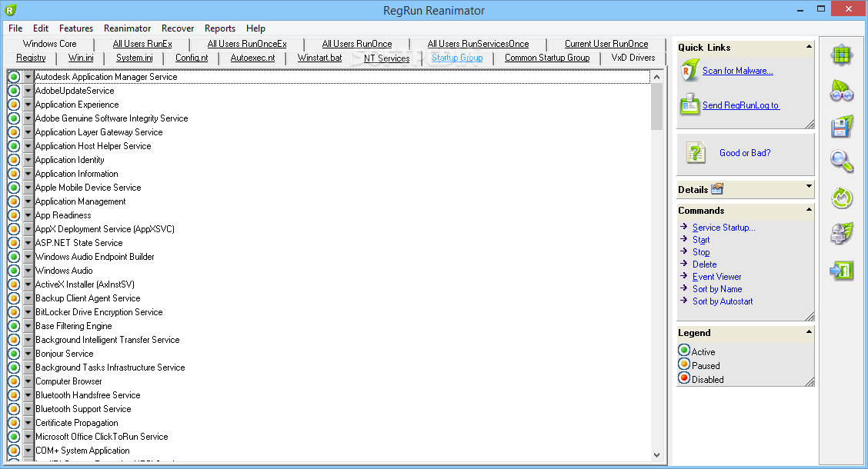
Task: Switch to the VxD Drivers tab
Action: pos(633,58)
